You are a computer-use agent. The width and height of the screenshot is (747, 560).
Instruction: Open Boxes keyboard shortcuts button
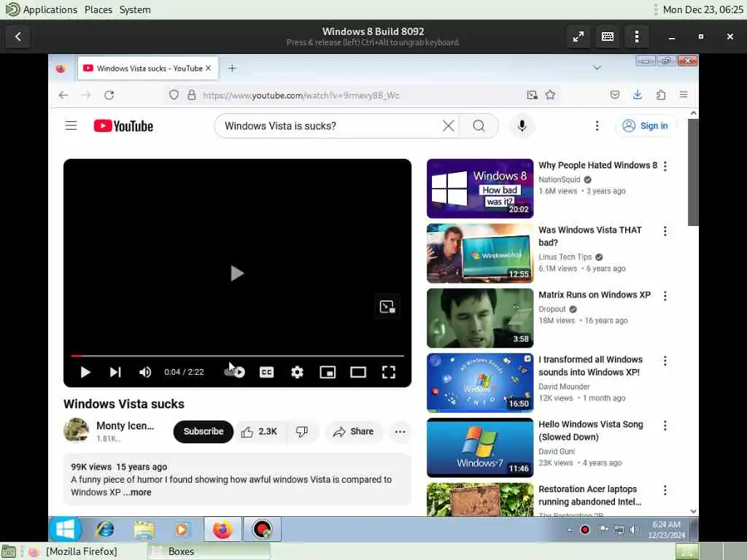tap(608, 36)
